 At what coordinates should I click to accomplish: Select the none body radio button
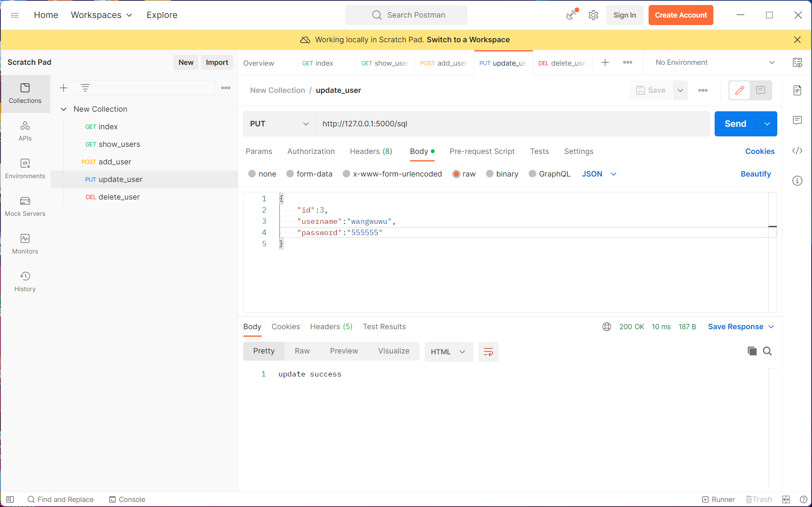[x=252, y=174]
